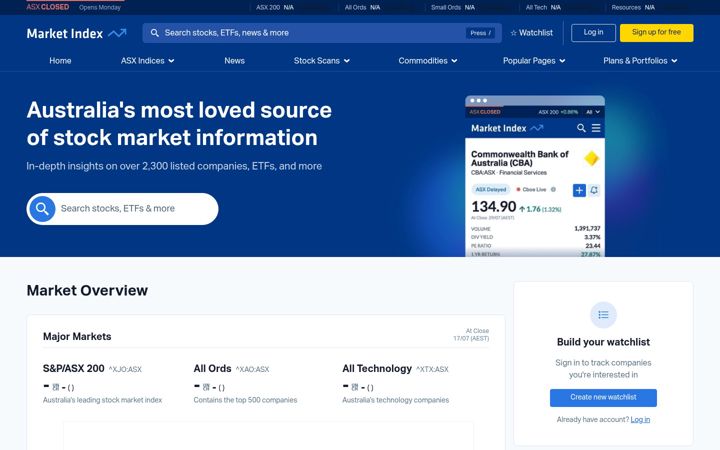Click the ^XTX:ASX ticker code
This screenshot has height=450, width=720.
coord(432,370)
